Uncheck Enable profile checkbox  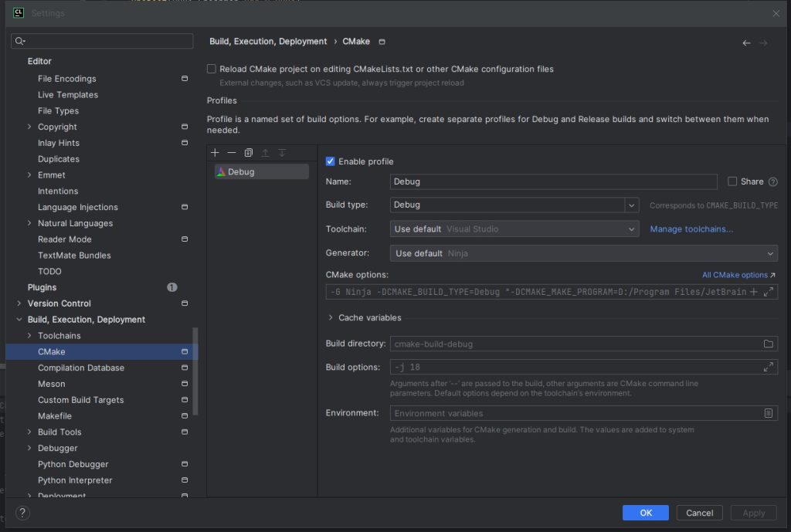[331, 161]
